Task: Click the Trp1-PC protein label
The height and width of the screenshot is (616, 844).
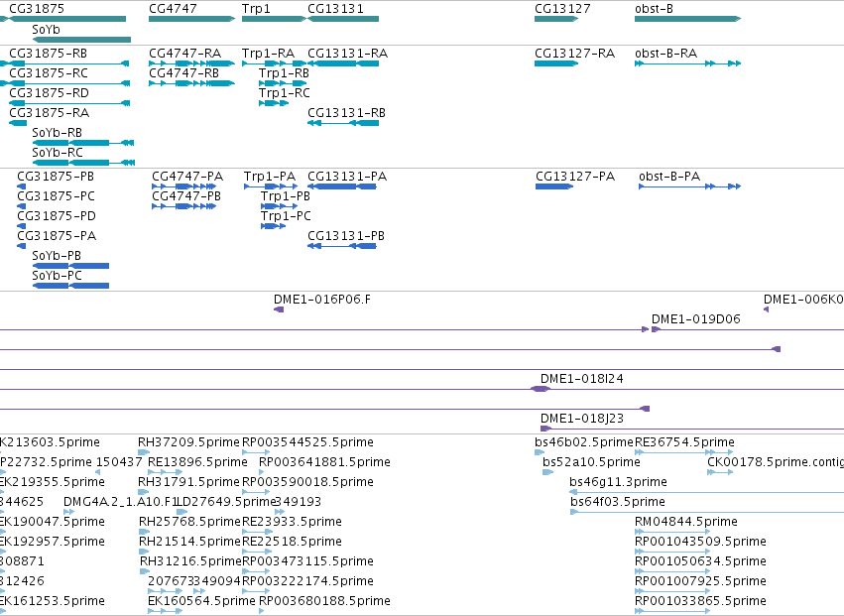Action: pos(286,216)
